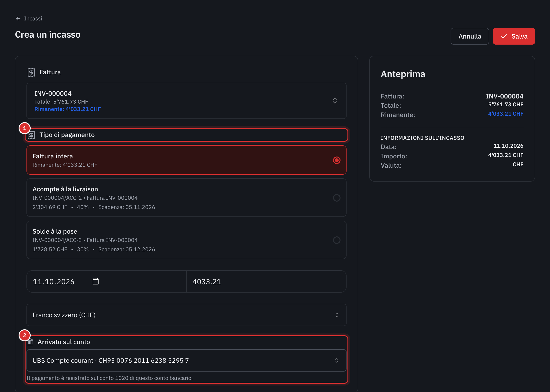
Task: Click the INFORMAZIONI SULL'INCASSO label
Action: coord(422,138)
